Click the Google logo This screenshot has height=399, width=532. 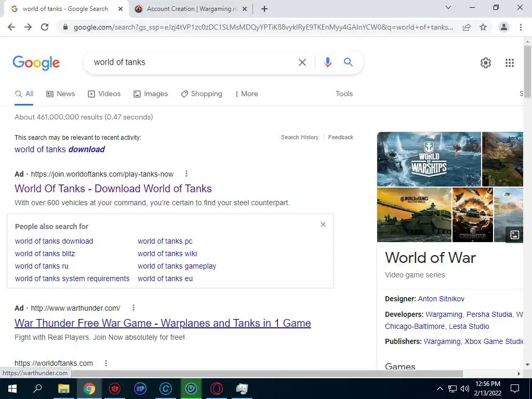pyautogui.click(x=36, y=63)
